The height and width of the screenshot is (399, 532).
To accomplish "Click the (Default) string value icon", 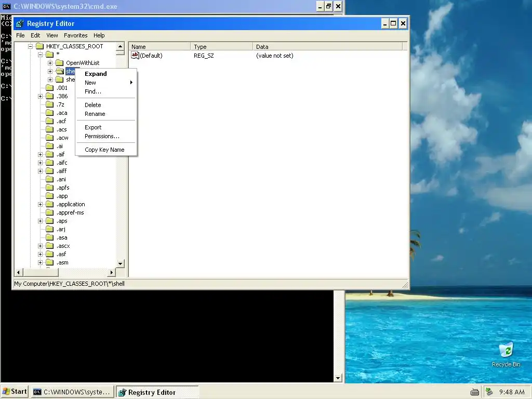I will coord(135,55).
